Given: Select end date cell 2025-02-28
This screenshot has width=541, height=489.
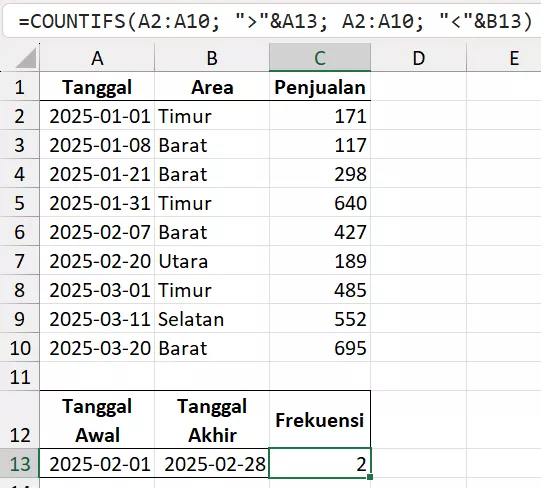Looking at the screenshot, I should (212, 463).
